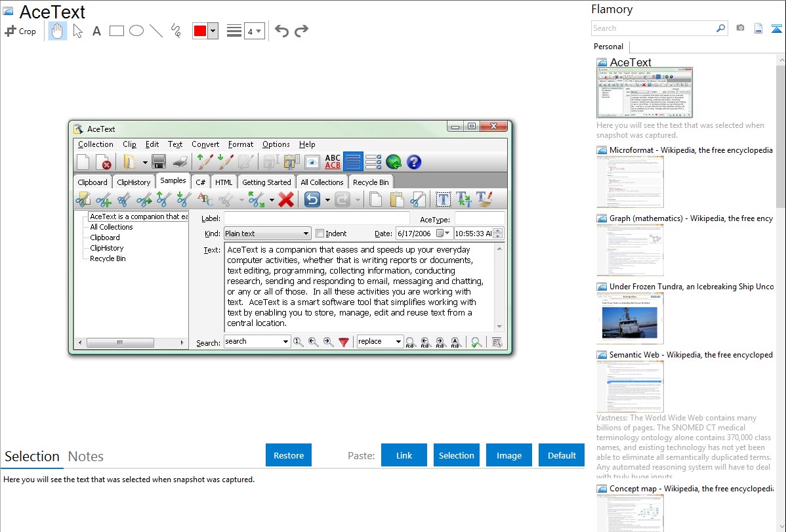Click the Restore button
The width and height of the screenshot is (786, 532).
click(x=289, y=455)
